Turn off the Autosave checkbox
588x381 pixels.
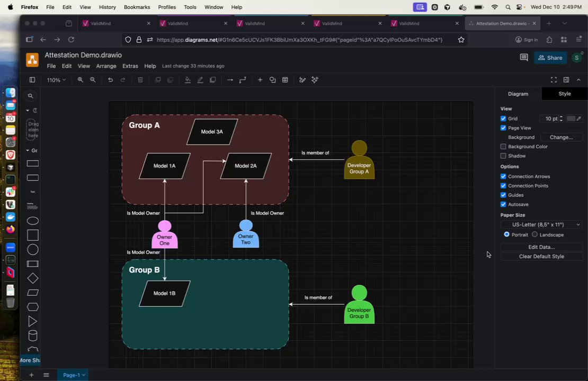point(503,205)
